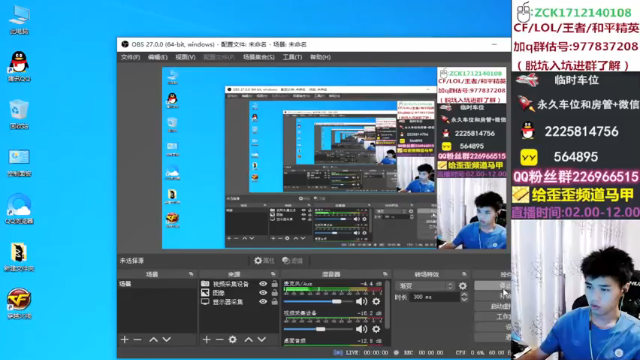Open the 工具(T) menu
This screenshot has width=640, height=360.
point(292,57)
